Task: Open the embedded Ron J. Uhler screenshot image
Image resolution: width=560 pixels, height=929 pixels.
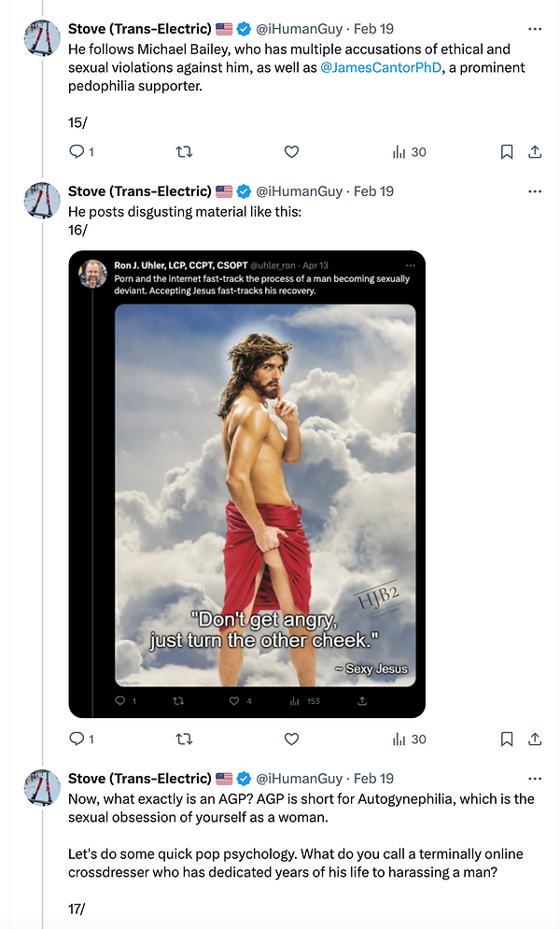Action: pyautogui.click(x=247, y=484)
